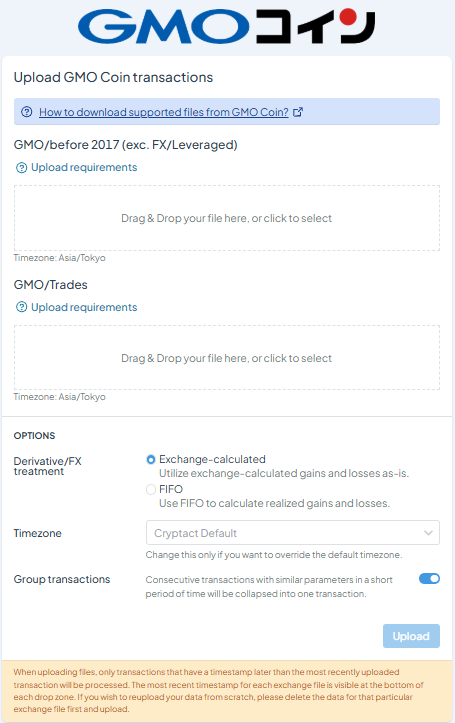Click the Upload GMO Coin transactions heading
Viewport: 455px width, 723px height.
tap(113, 77)
